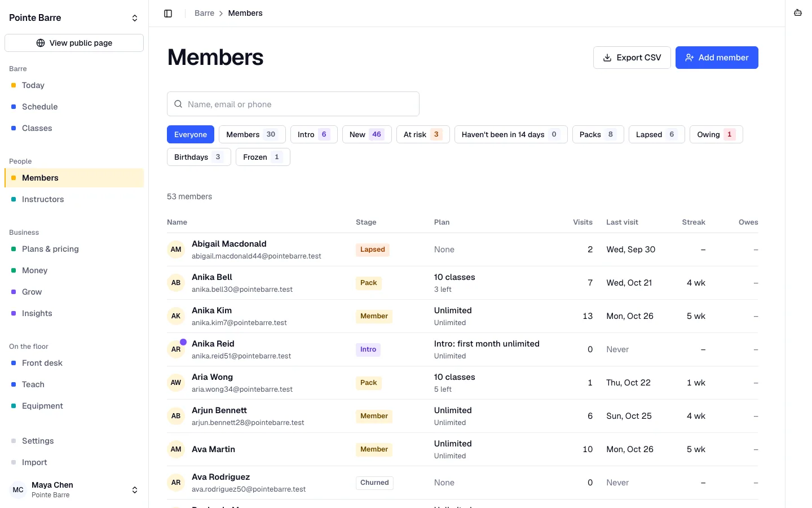Image resolution: width=812 pixels, height=508 pixels.
Task: Open View public page
Action: point(74,43)
